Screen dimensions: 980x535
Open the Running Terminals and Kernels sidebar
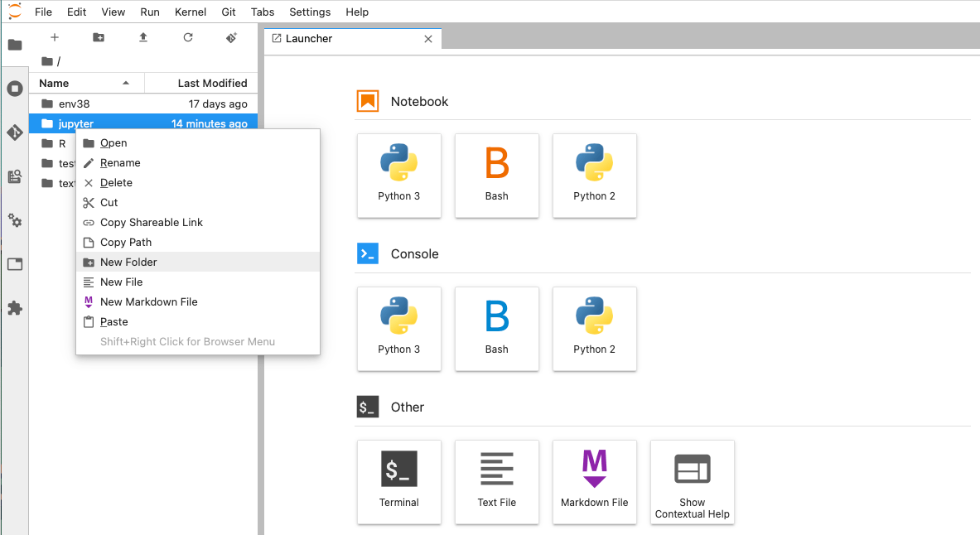[15, 89]
